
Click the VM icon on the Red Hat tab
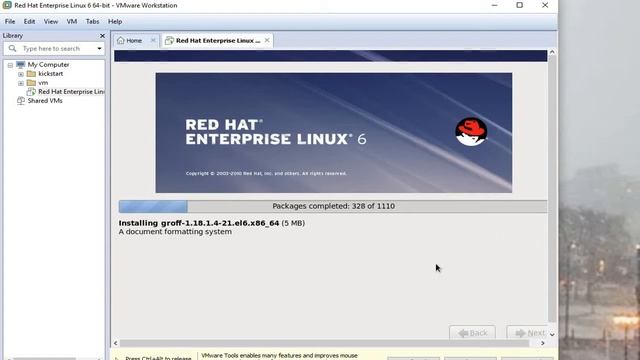pyautogui.click(x=169, y=40)
